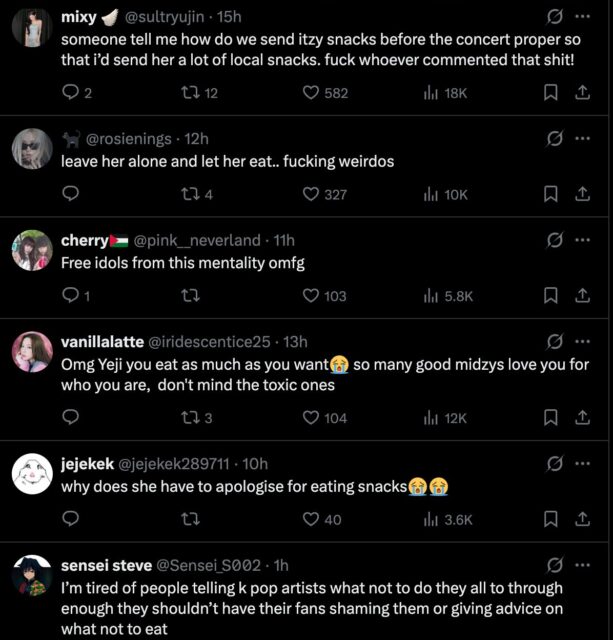The height and width of the screenshot is (640, 613).
Task: Toggle like on rosienings' tweet with 327 likes
Action: click(x=311, y=194)
